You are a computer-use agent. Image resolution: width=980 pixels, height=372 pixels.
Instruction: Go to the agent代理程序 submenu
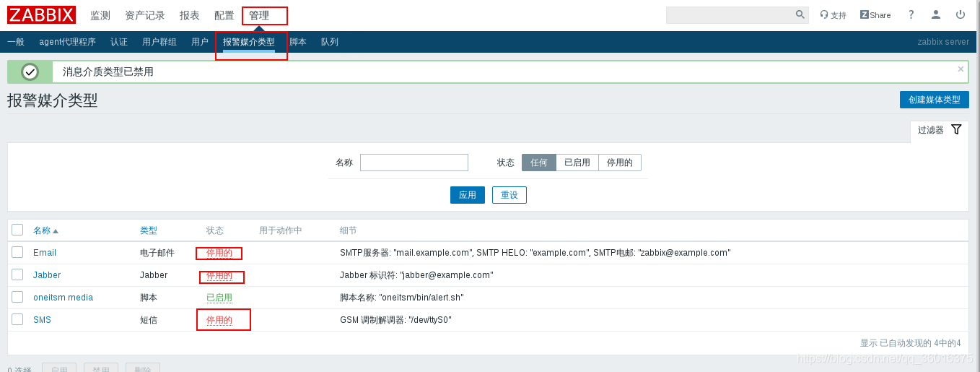coord(68,42)
